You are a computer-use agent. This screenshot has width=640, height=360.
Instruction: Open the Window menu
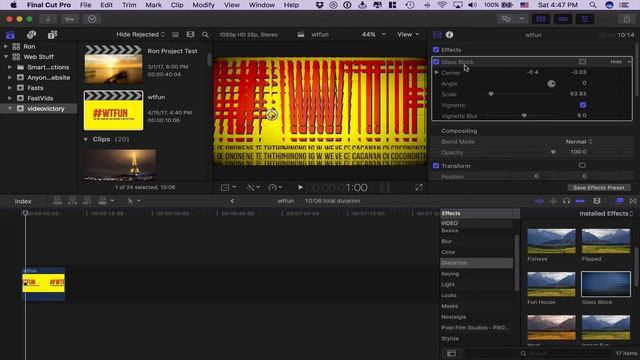point(262,5)
